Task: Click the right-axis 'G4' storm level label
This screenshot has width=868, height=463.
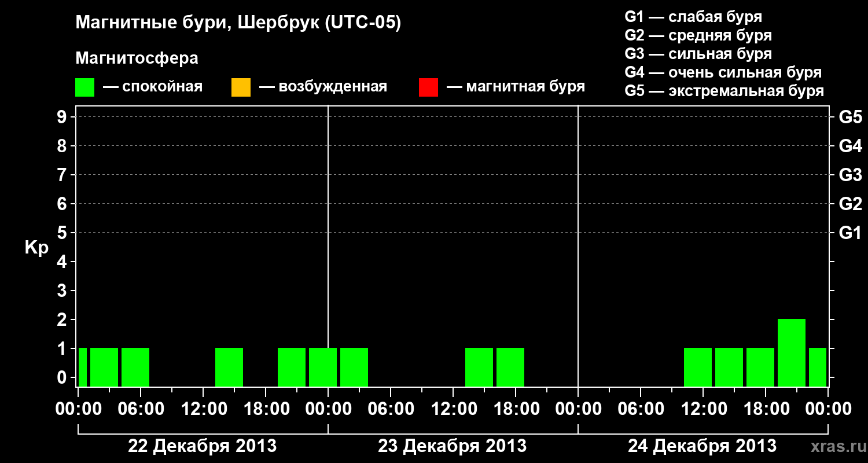Action: coord(850,146)
